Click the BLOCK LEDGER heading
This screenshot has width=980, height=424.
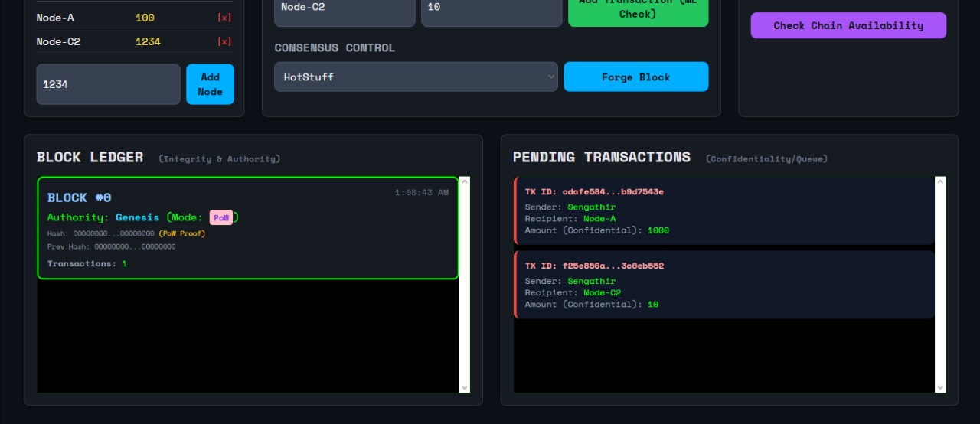click(90, 158)
